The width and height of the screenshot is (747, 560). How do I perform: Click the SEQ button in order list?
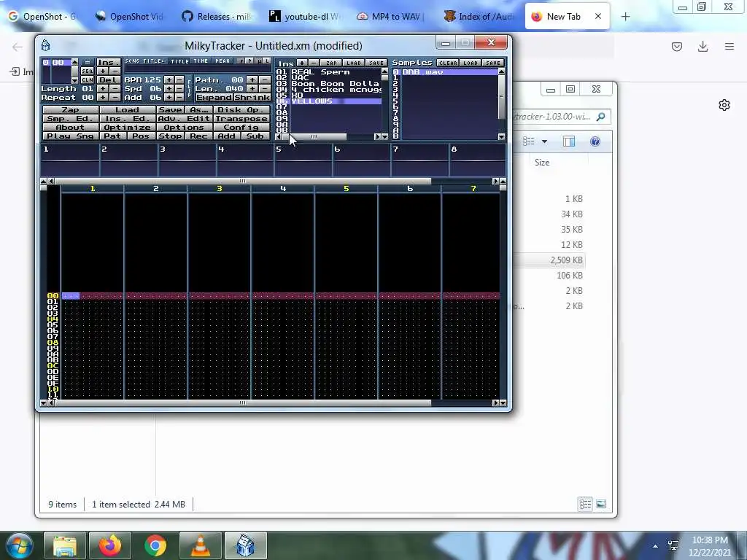88,71
